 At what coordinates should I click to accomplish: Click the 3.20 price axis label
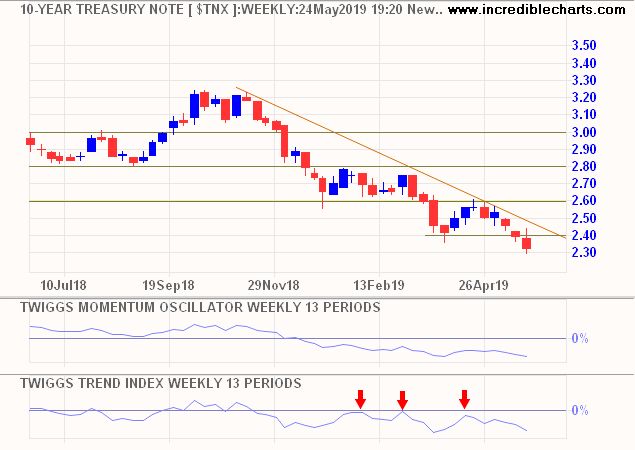pos(584,98)
